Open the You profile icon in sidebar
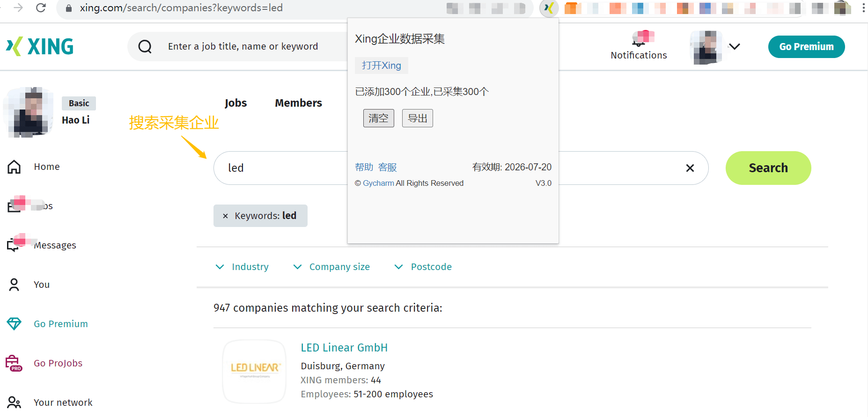 click(14, 285)
